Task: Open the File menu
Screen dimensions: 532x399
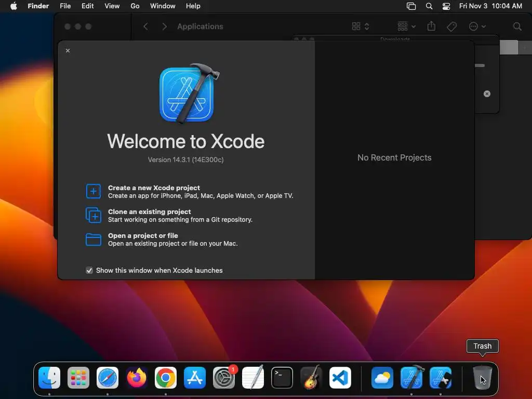Action: point(65,6)
